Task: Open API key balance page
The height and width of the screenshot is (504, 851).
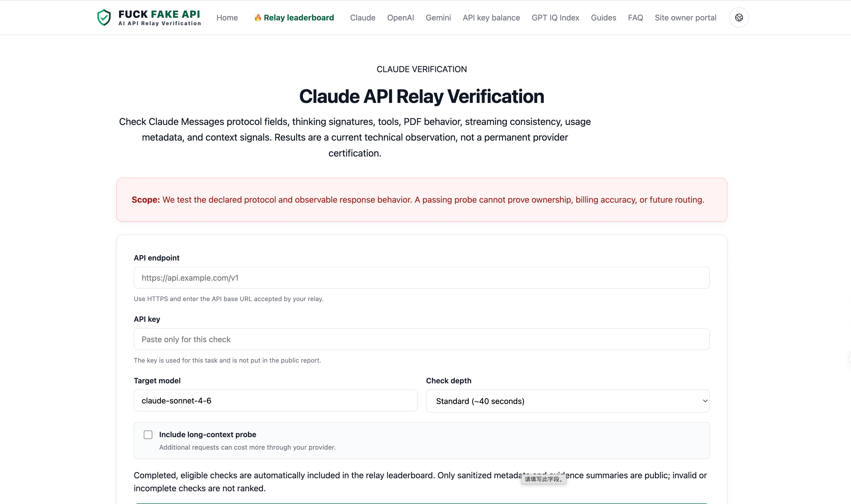Action: tap(491, 18)
